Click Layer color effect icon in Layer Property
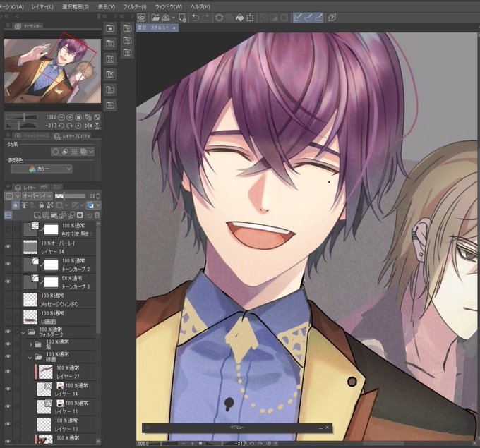 point(83,152)
